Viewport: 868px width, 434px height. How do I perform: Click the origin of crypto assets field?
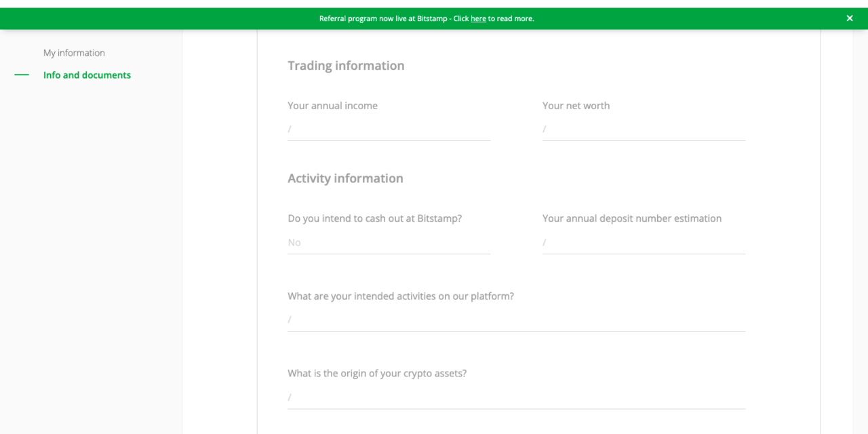[x=516, y=397]
